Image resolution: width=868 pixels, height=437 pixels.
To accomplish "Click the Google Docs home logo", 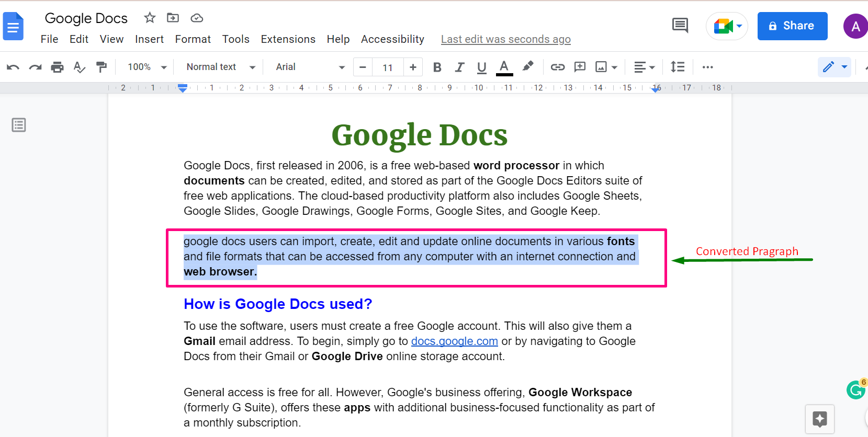I will point(13,26).
